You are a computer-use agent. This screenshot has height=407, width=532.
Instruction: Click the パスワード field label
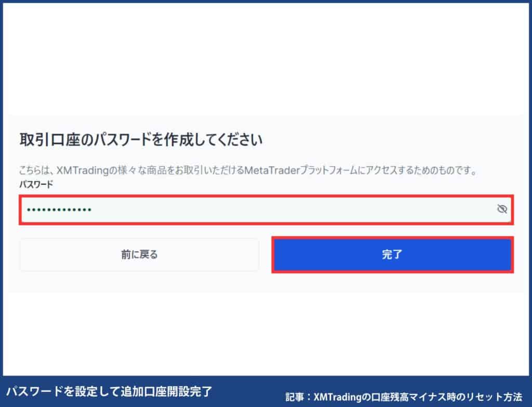(x=36, y=184)
